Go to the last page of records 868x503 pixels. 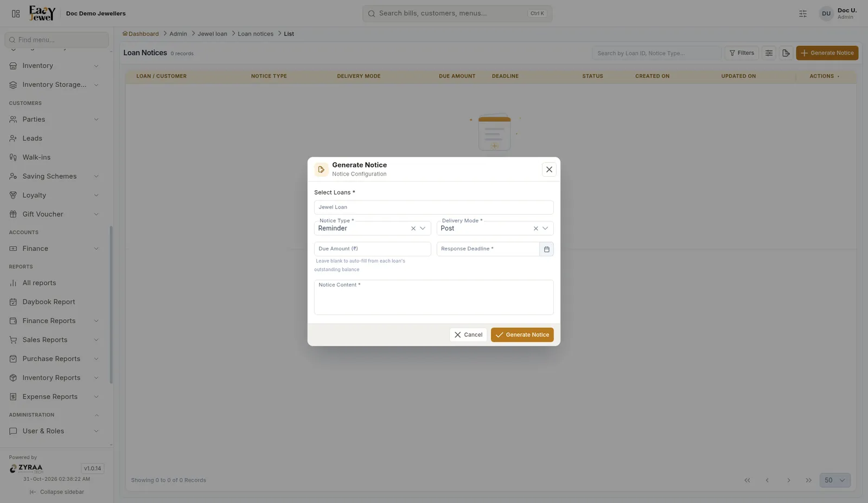pyautogui.click(x=809, y=480)
